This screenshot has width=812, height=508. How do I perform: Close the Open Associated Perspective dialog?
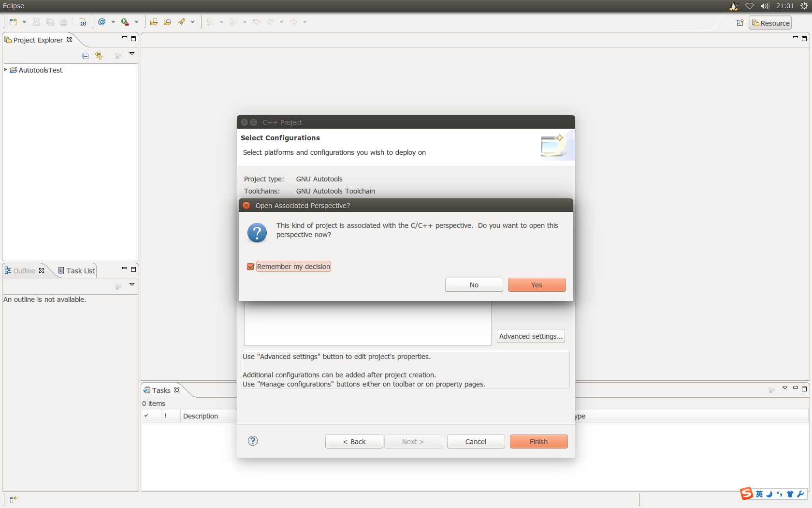[246, 206]
